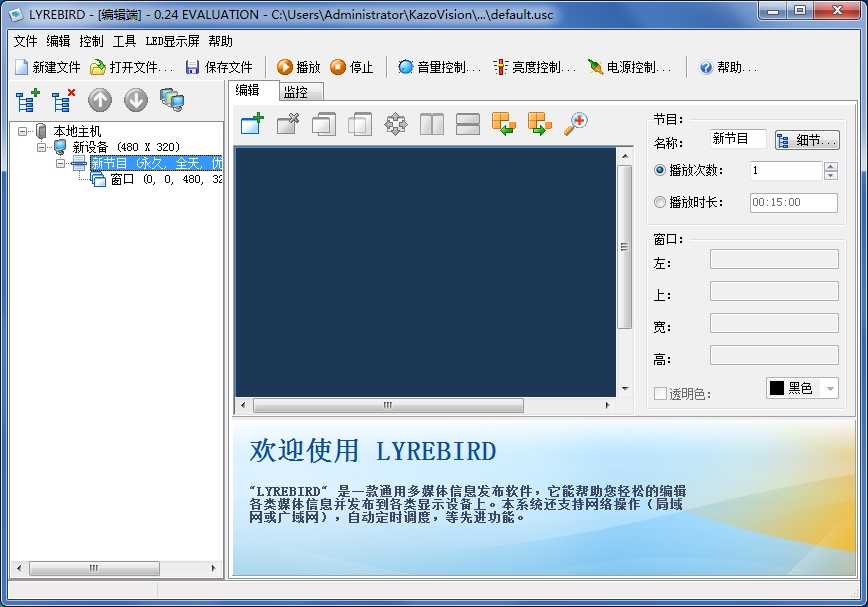Collapse the 新节目 tree node
Image resolution: width=868 pixels, height=607 pixels.
tap(60, 163)
